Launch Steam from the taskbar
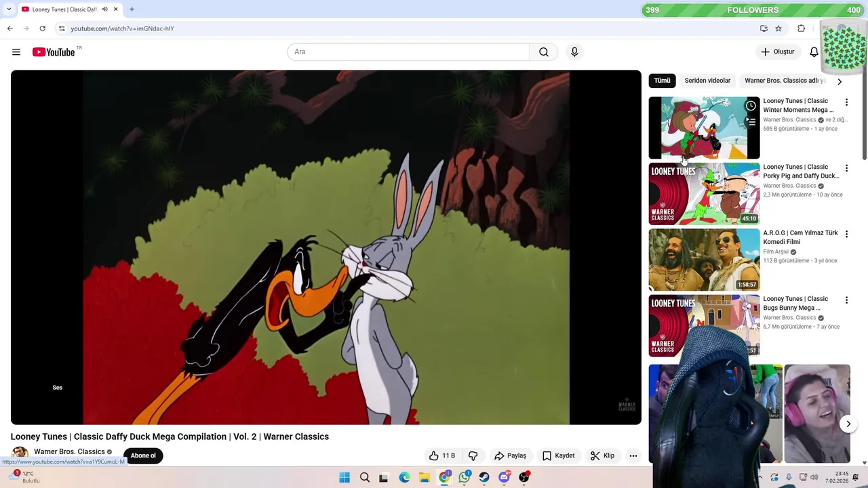This screenshot has width=868, height=488. [x=484, y=477]
